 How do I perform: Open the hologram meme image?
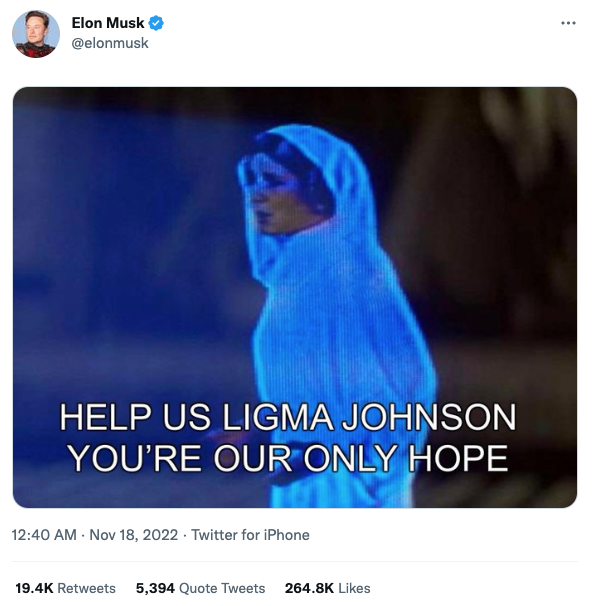[x=295, y=297]
